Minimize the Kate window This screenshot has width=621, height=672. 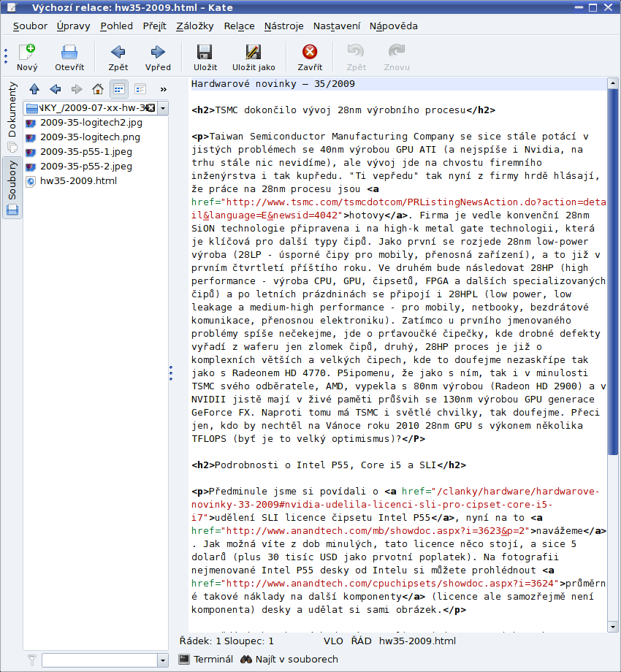click(x=579, y=7)
